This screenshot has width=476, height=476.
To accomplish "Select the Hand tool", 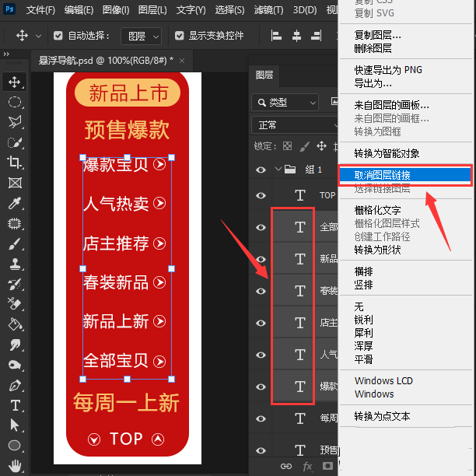I will click(14, 465).
